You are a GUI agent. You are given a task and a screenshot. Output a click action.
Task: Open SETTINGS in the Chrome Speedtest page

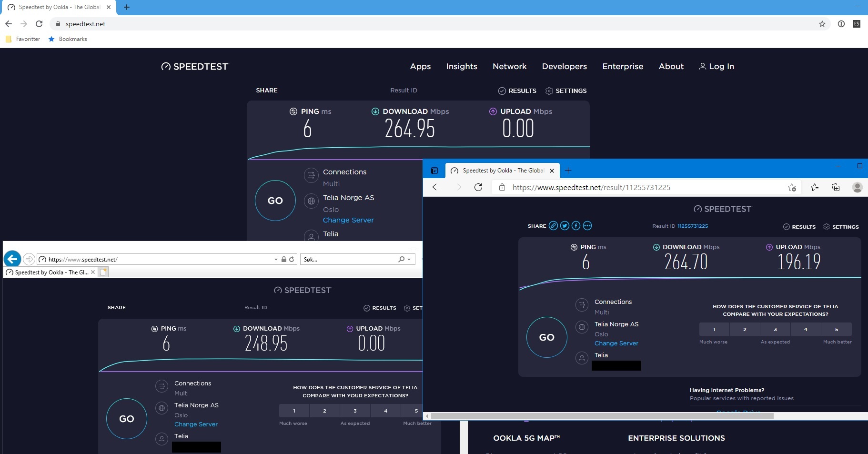(566, 91)
